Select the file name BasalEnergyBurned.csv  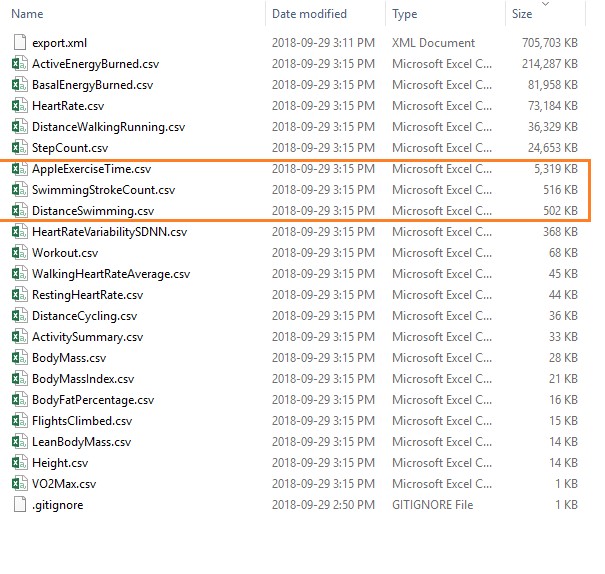tap(93, 85)
